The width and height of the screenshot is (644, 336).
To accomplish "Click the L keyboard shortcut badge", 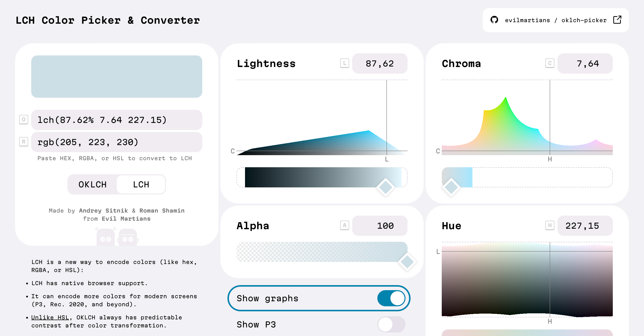I will click(x=344, y=63).
